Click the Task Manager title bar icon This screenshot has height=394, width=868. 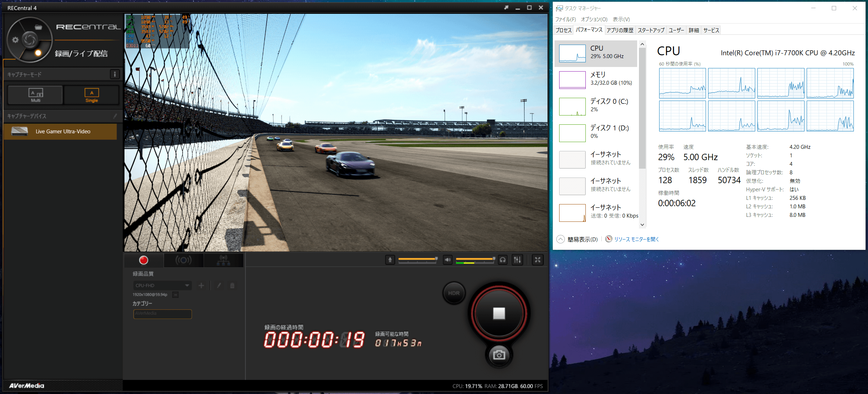click(x=559, y=8)
